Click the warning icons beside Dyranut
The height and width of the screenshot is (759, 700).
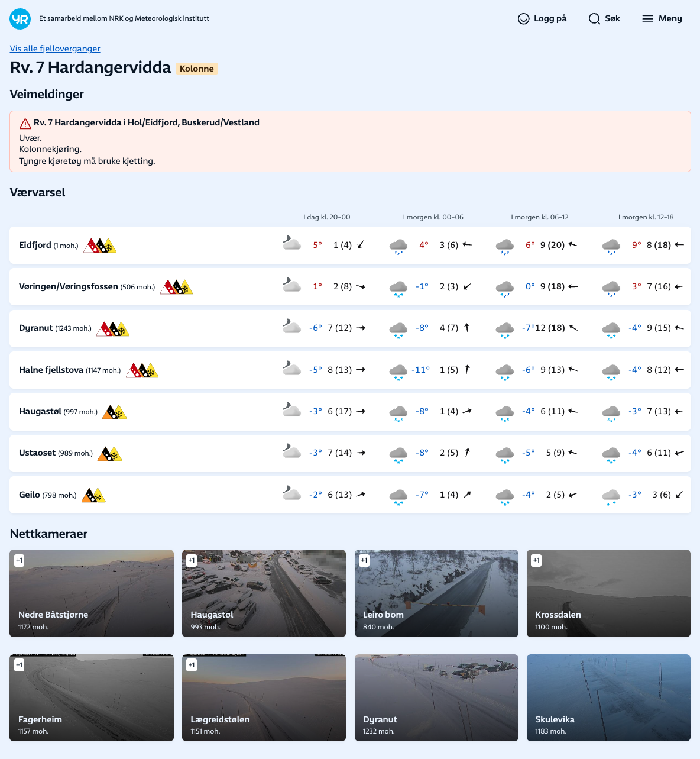click(x=113, y=329)
